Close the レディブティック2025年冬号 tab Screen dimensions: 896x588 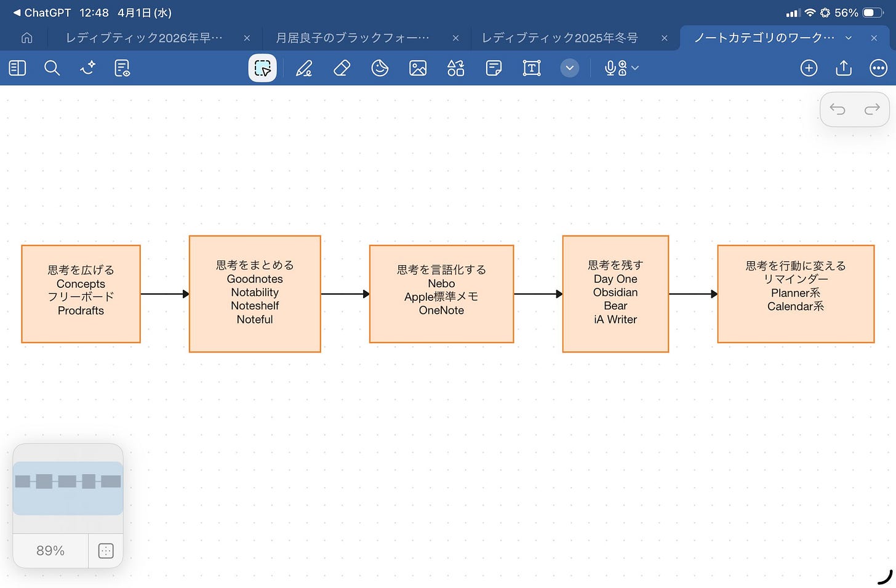[664, 38]
